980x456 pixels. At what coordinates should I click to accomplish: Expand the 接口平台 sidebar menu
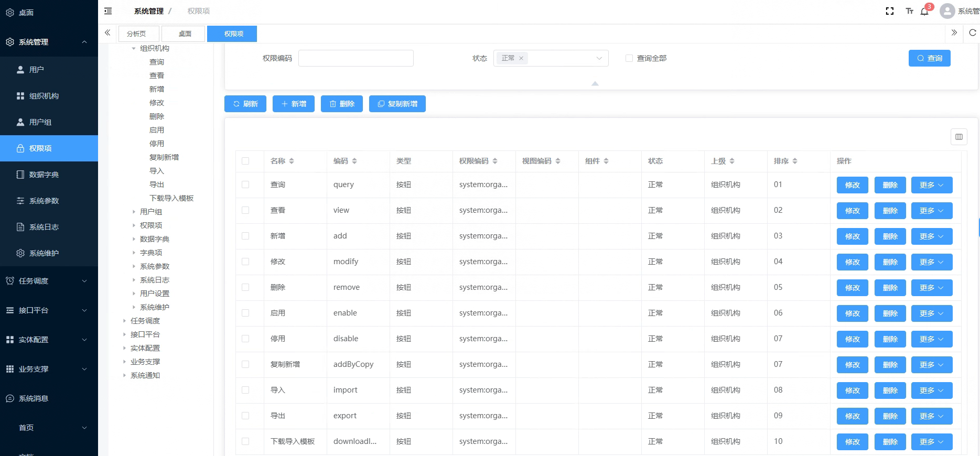tap(49, 310)
